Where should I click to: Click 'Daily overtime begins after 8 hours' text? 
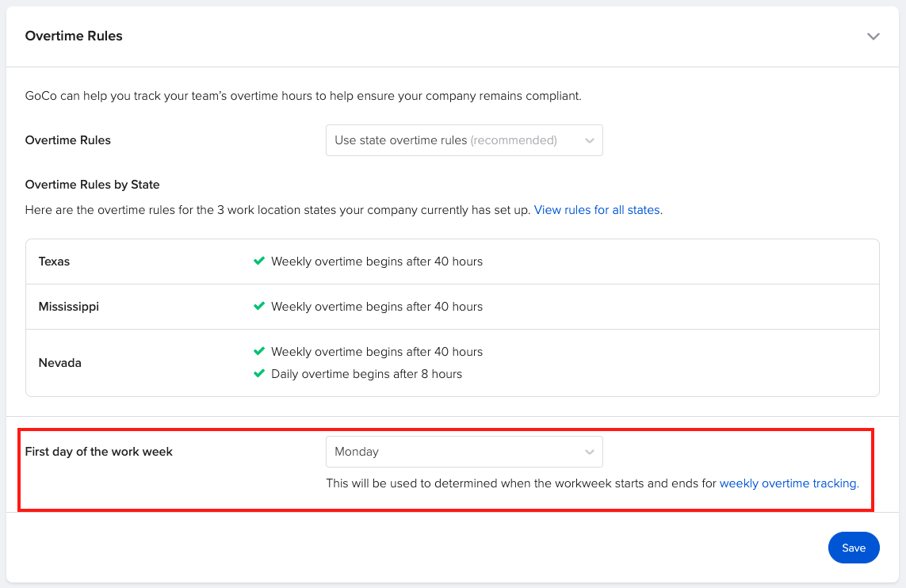pyautogui.click(x=366, y=373)
